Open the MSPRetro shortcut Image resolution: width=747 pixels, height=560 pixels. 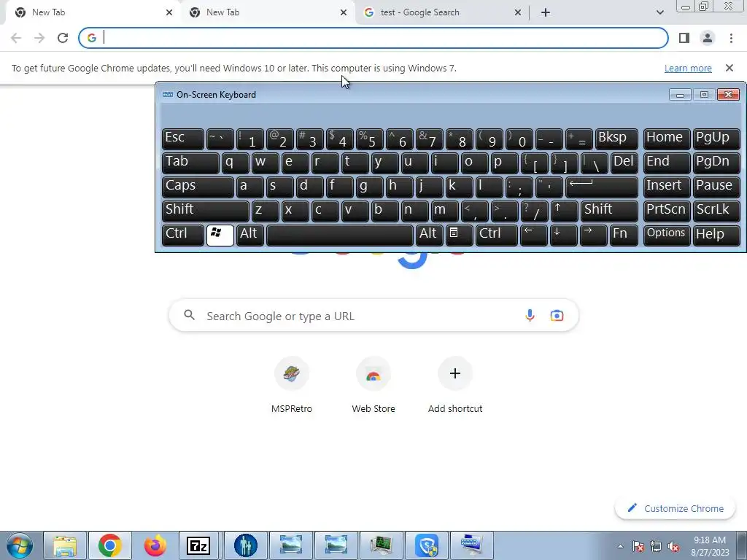tap(292, 385)
